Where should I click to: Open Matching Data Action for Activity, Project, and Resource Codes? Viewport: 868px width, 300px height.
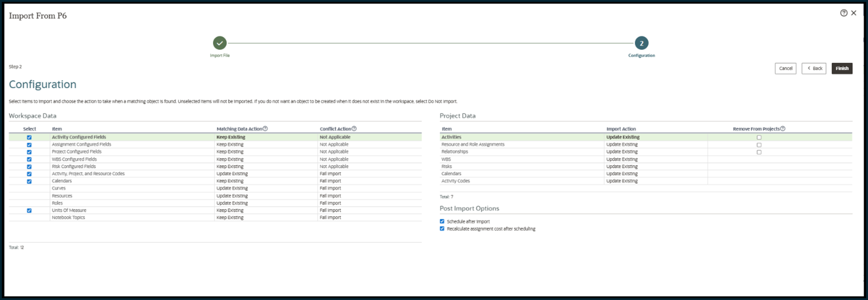266,174
